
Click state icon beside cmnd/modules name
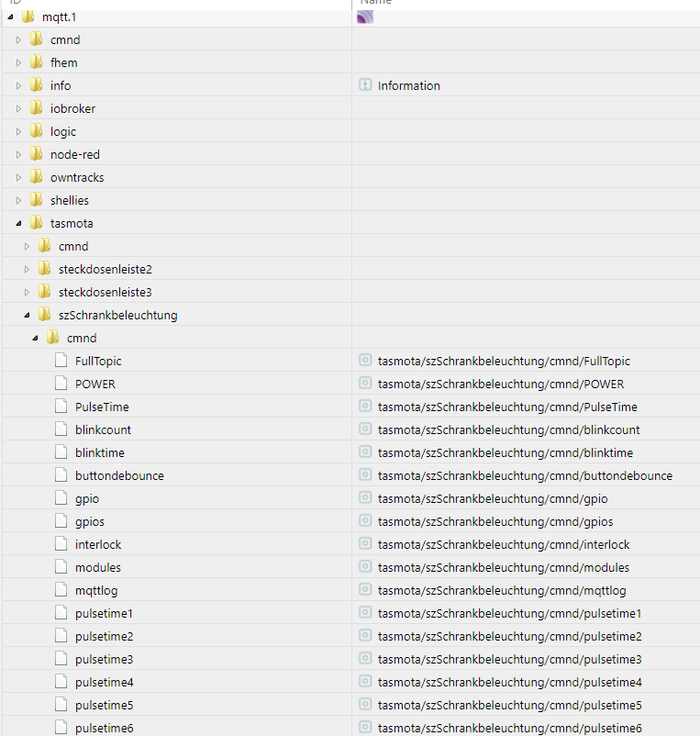coord(365,567)
